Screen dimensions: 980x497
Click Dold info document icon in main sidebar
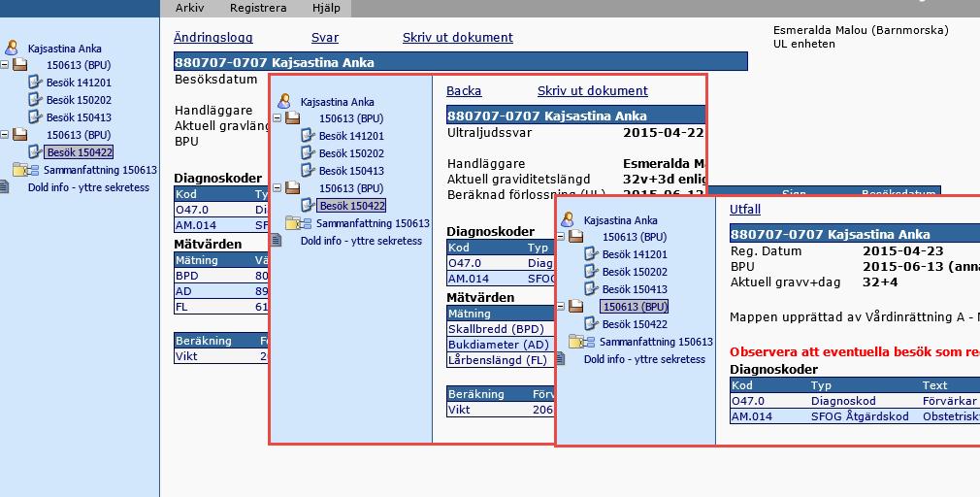pos(5,187)
